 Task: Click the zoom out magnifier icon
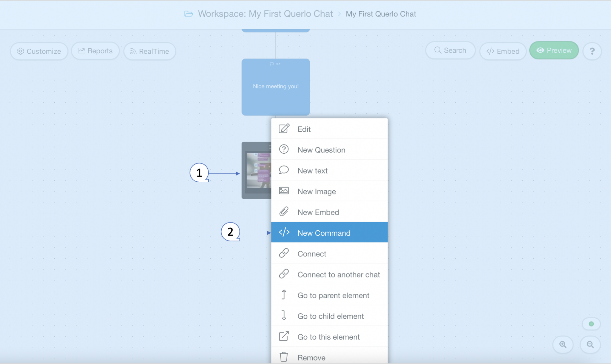click(x=590, y=345)
